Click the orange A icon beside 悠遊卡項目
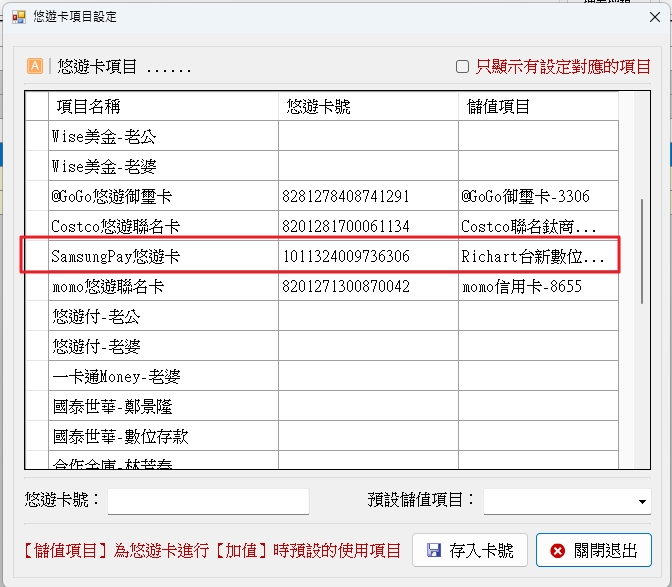This screenshot has height=587, width=672. [35, 66]
